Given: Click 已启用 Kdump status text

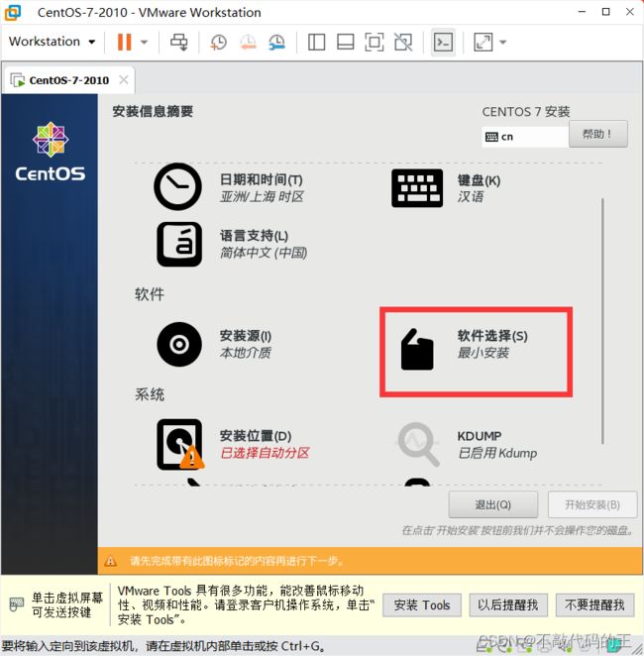Looking at the screenshot, I should pos(497,453).
